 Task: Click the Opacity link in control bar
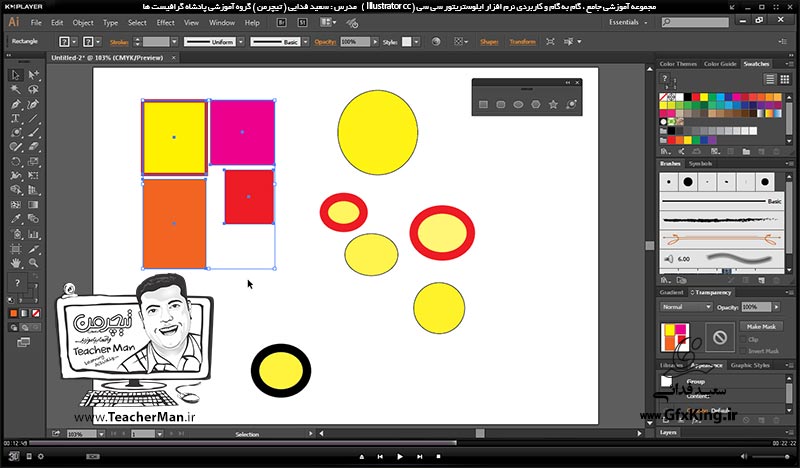pos(325,42)
